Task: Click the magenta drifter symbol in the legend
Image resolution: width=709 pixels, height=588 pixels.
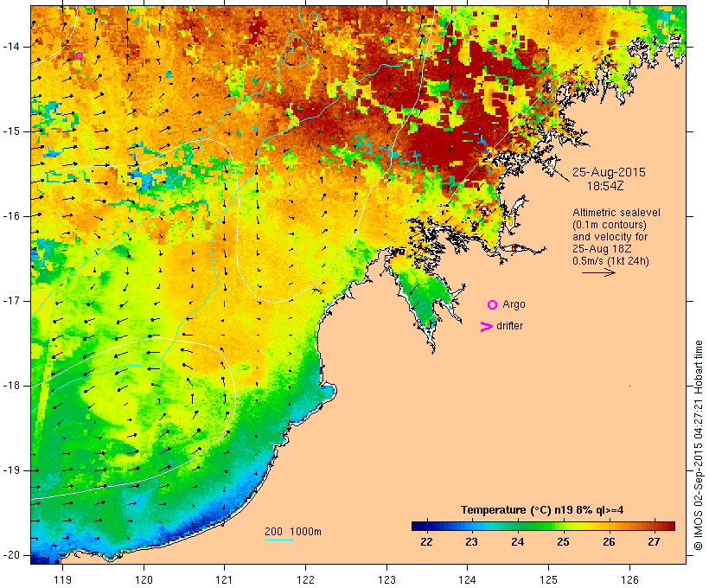Action: click(486, 327)
